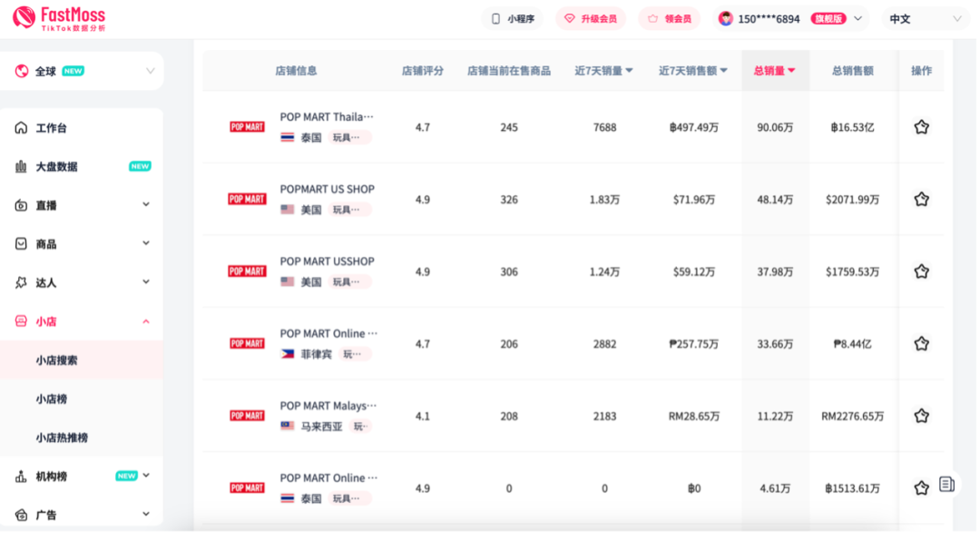Viewport: 980px width, 533px height.
Task: Click the ฿16.53亿 total sales value
Action: point(852,128)
